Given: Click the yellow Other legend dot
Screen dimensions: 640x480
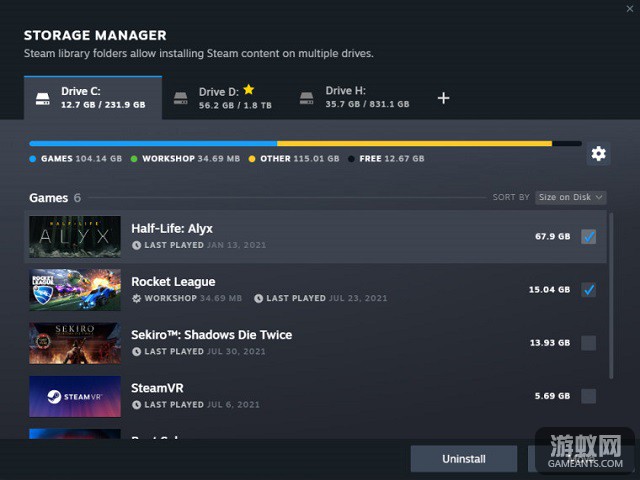Looking at the screenshot, I should 252,159.
